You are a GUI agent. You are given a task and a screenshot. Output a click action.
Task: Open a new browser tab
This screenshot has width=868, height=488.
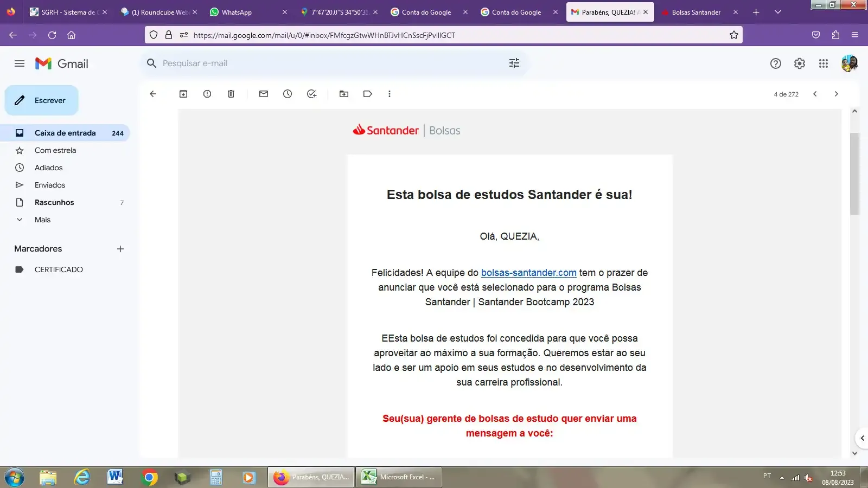(x=756, y=12)
